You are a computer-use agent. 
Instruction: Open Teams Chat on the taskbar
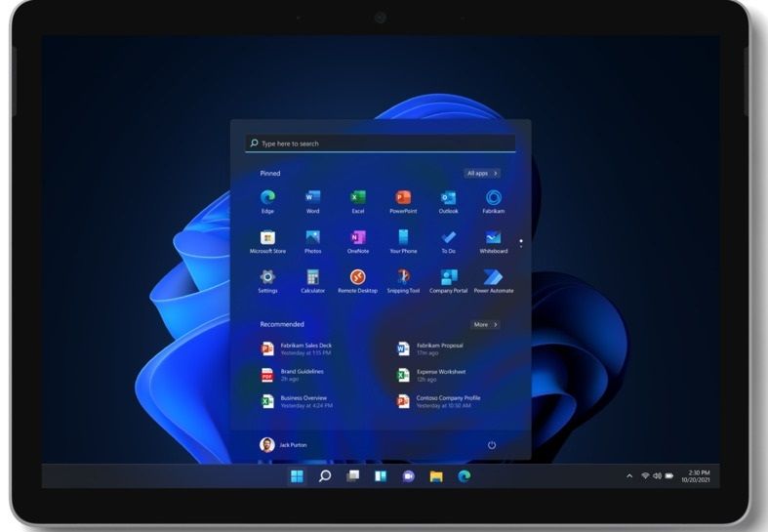pos(409,475)
